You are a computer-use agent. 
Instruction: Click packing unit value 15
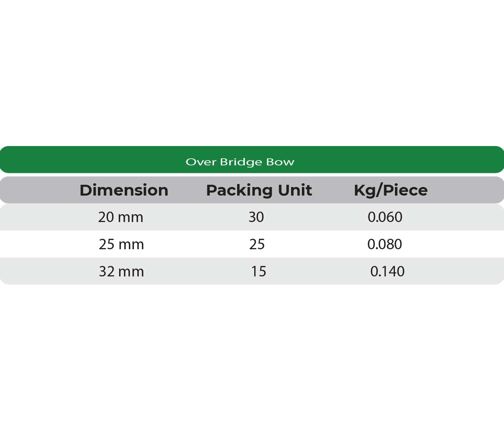[x=258, y=272]
